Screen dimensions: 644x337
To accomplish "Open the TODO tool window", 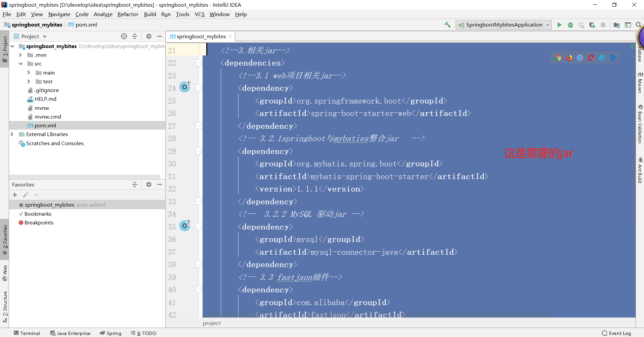I will tap(143, 333).
